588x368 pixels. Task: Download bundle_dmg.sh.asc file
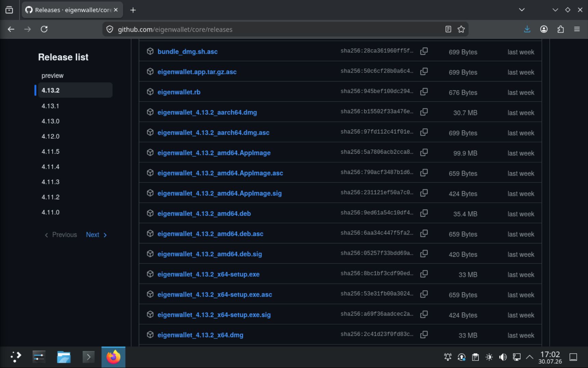click(x=187, y=52)
